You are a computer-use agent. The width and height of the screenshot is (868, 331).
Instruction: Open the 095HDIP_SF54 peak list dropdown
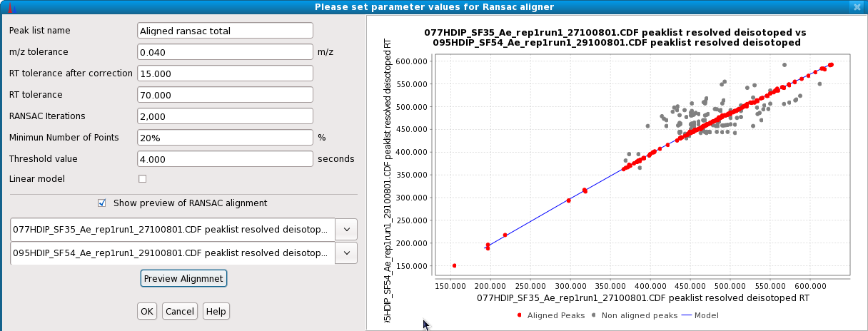click(x=346, y=253)
